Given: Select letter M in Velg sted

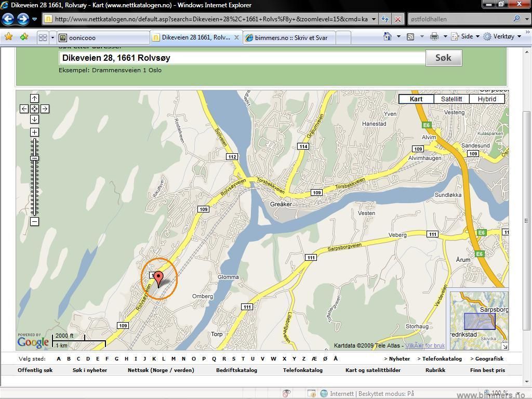Looking at the screenshot, I should click(x=174, y=359).
